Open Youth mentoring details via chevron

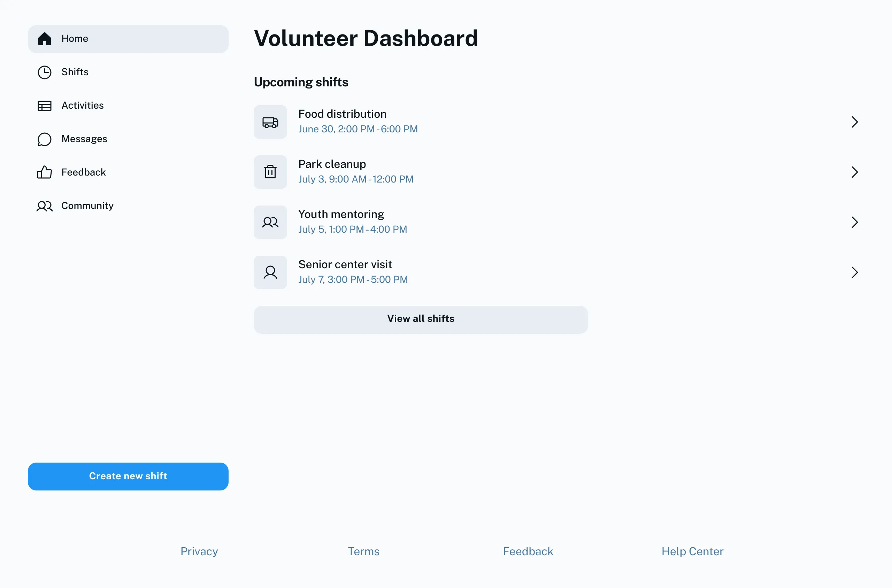[854, 222]
